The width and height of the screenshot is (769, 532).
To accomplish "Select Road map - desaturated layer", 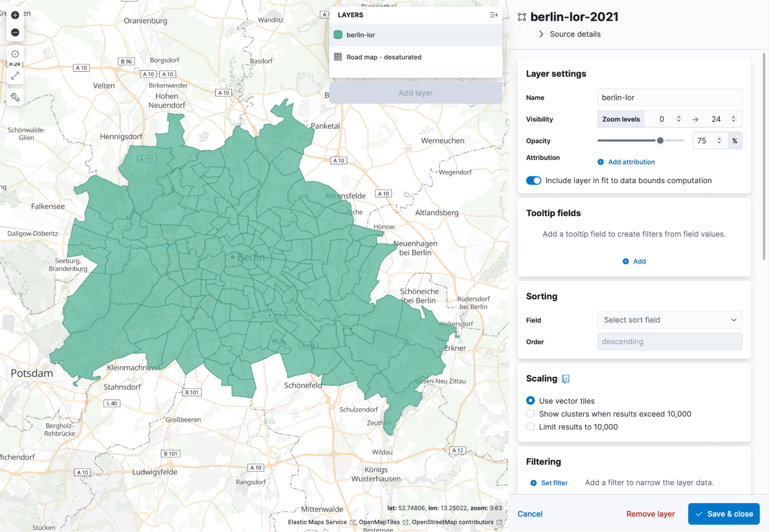I will 416,57.
